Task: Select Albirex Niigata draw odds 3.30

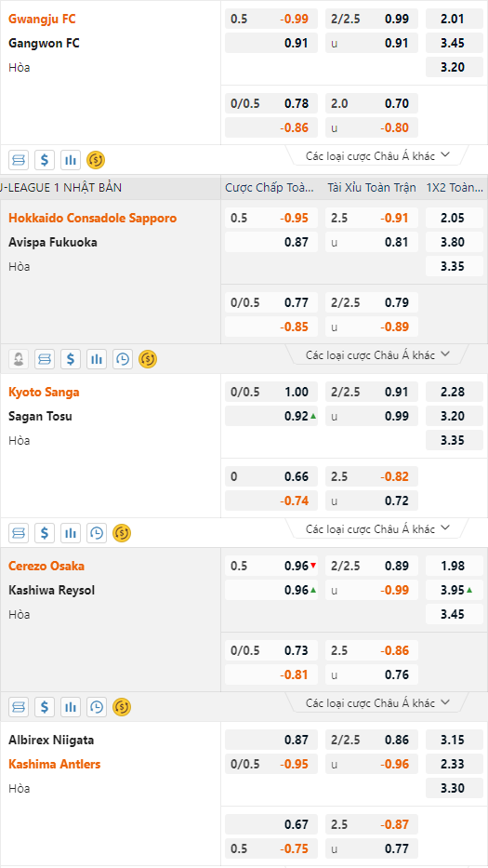Action: [x=455, y=788]
